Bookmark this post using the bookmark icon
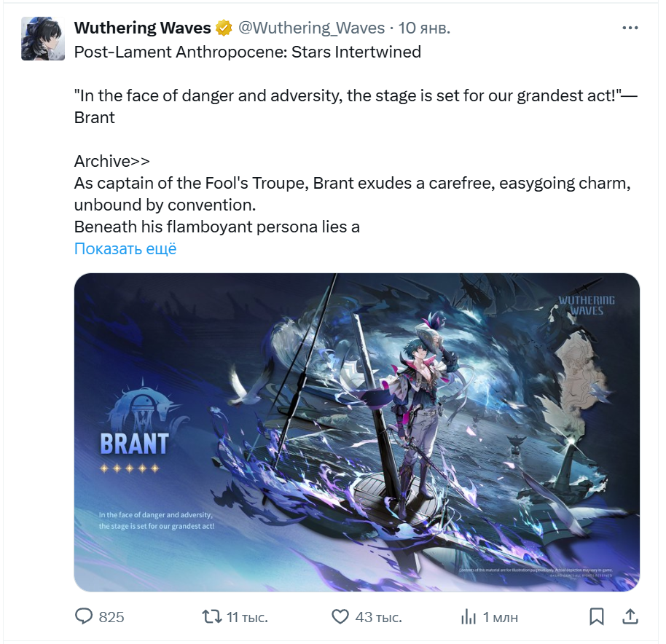This screenshot has height=644, width=666. pyautogui.click(x=596, y=616)
